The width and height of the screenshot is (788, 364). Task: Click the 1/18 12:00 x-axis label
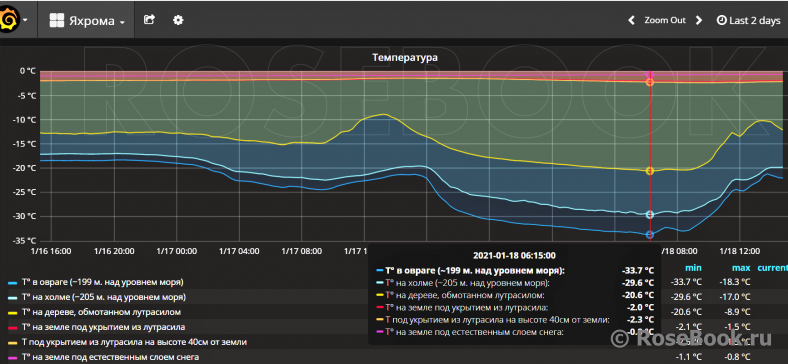pyautogui.click(x=740, y=251)
